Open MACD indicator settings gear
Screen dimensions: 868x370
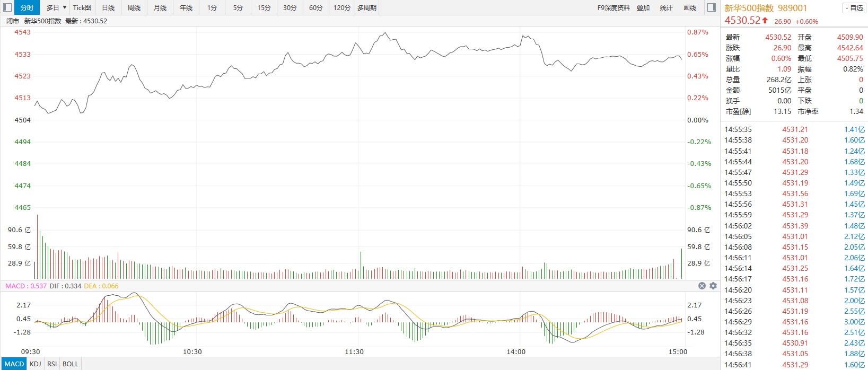tap(713, 286)
